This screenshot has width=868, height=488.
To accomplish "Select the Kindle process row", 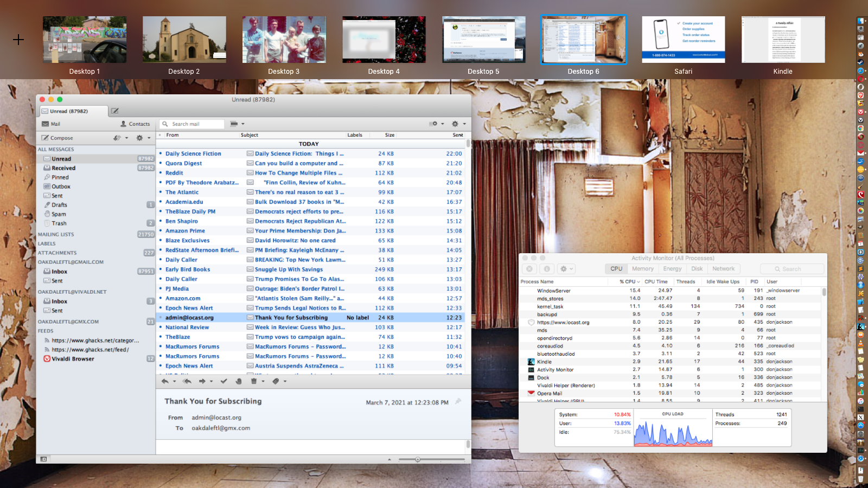I will click(x=671, y=362).
